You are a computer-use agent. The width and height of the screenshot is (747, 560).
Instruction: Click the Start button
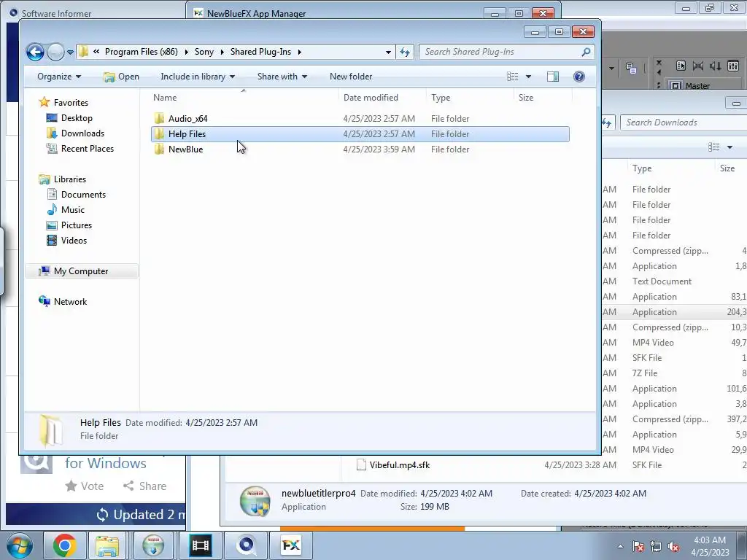pos(19,545)
